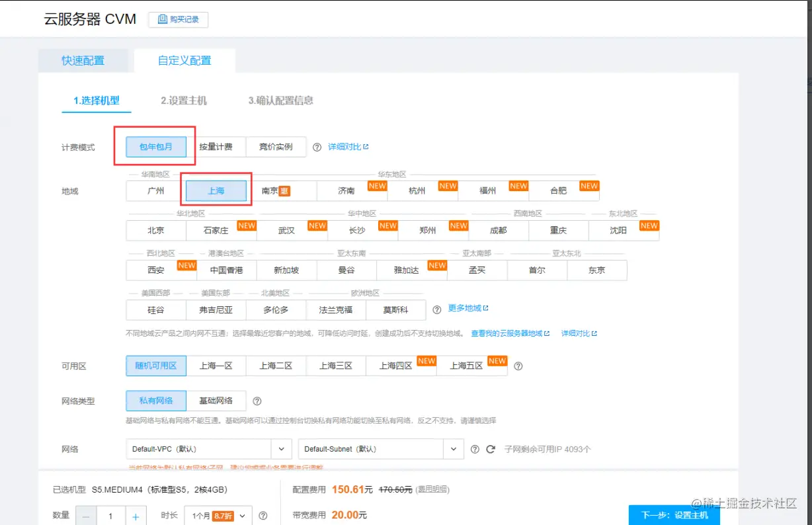
Task: Select the 西安 region
Action: pos(161,270)
